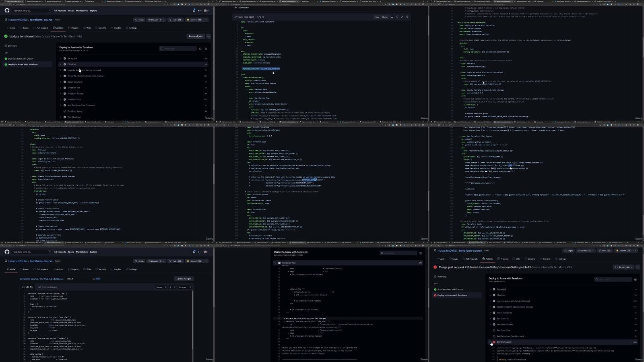The image size is (644, 362).
Task: Click the main.tf code editor vertical scrollbar
Action: 192,325
